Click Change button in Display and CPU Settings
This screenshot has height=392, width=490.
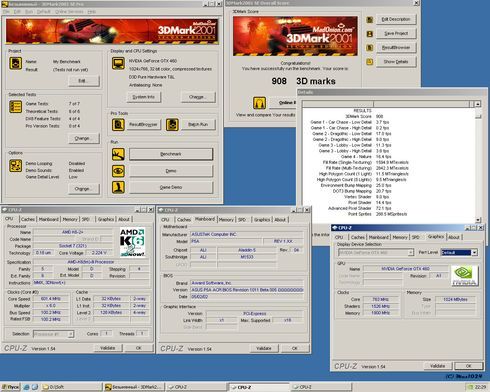(x=198, y=97)
